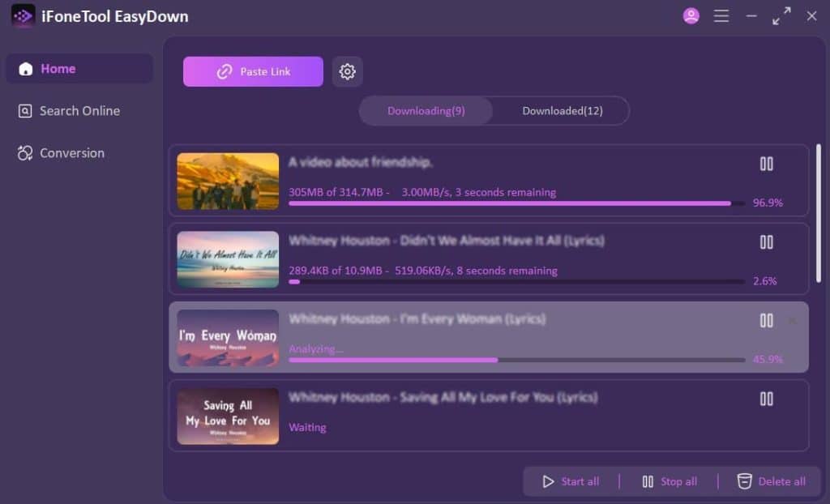Click the I'm Every Woman thumbnail
The width and height of the screenshot is (830, 504).
228,337
